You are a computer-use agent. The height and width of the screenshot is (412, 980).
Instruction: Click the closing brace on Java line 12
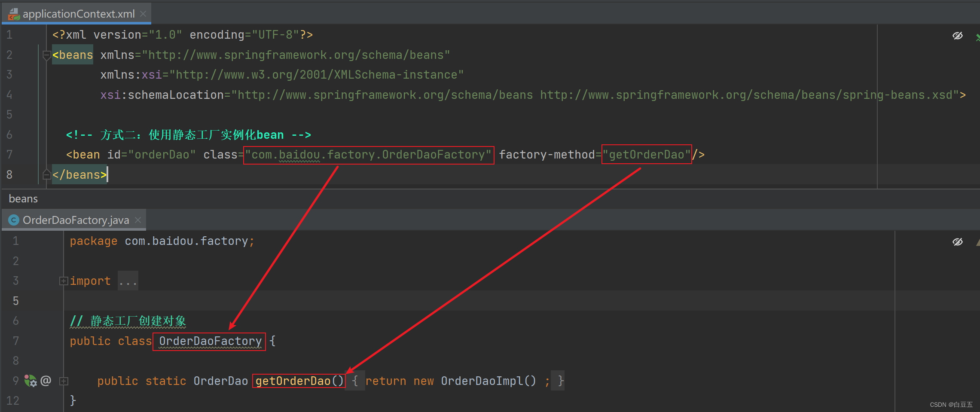(x=73, y=401)
